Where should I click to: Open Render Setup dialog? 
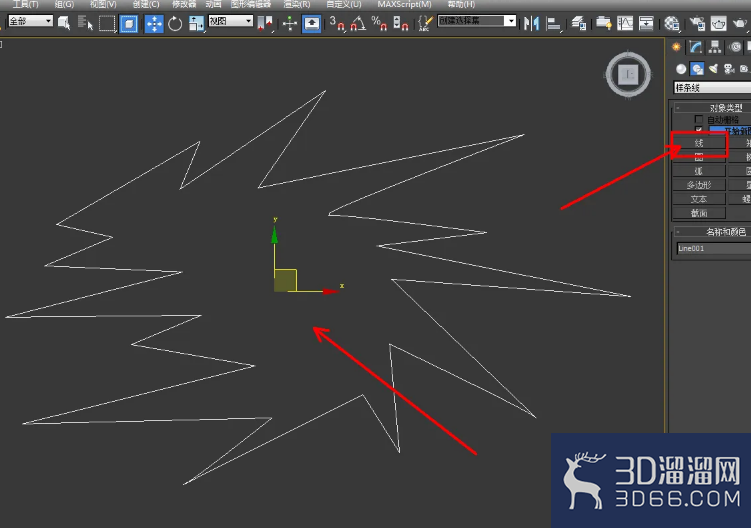(697, 23)
